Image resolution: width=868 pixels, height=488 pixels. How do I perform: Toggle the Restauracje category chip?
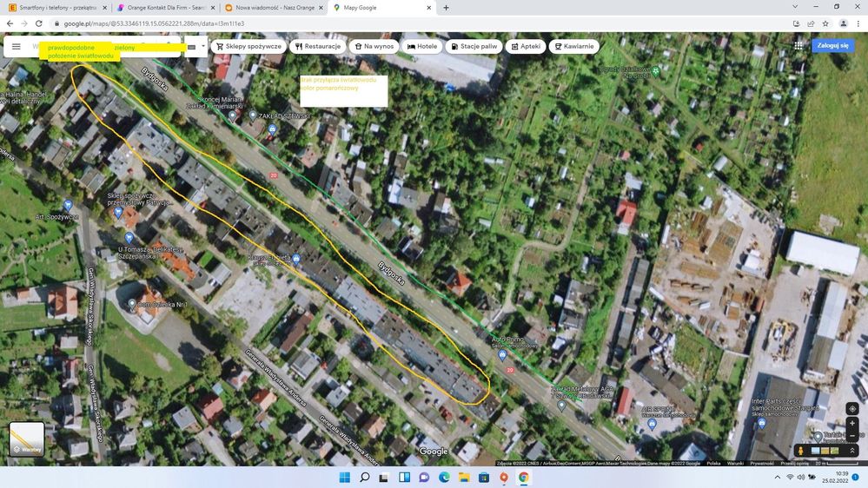(317, 46)
